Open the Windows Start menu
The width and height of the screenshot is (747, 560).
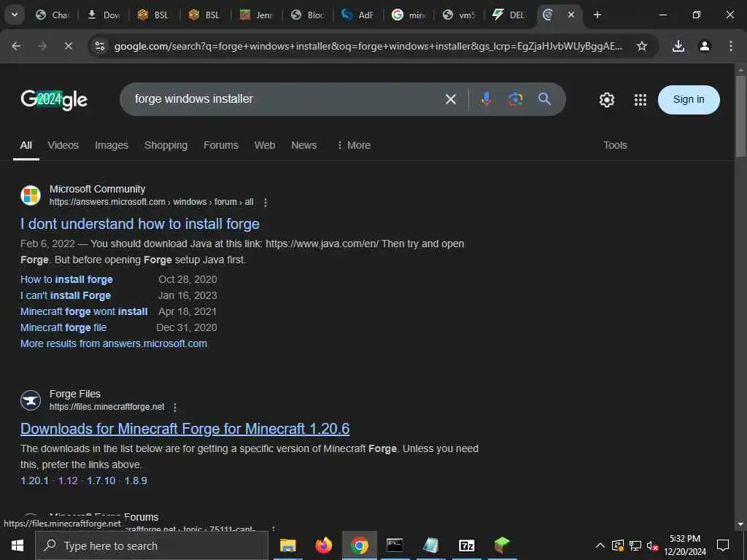pos(18,545)
